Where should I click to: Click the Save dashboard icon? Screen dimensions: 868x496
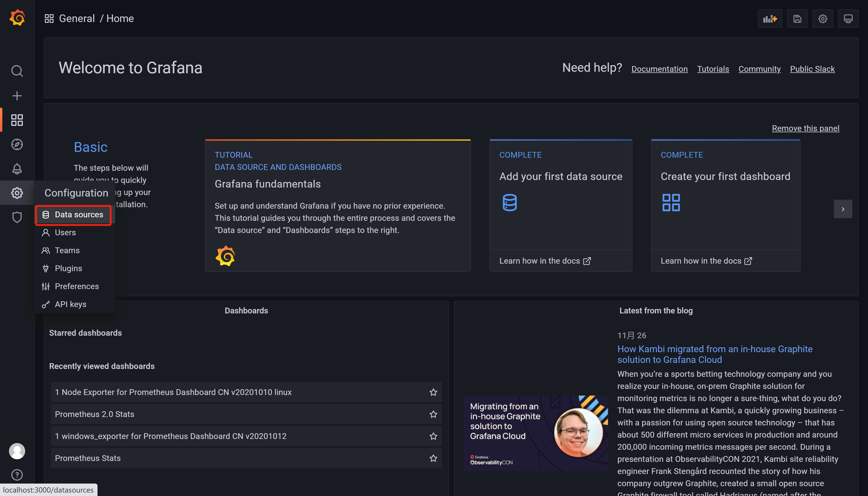(797, 19)
